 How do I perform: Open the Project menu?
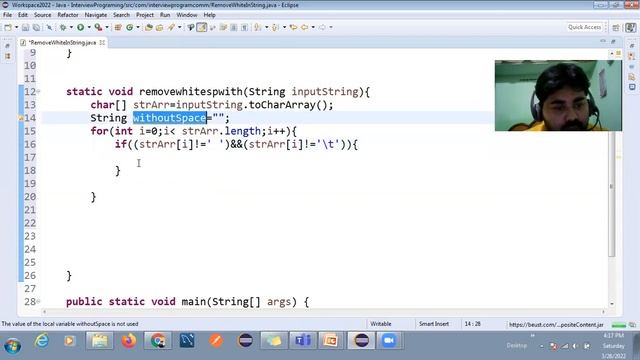point(145,15)
